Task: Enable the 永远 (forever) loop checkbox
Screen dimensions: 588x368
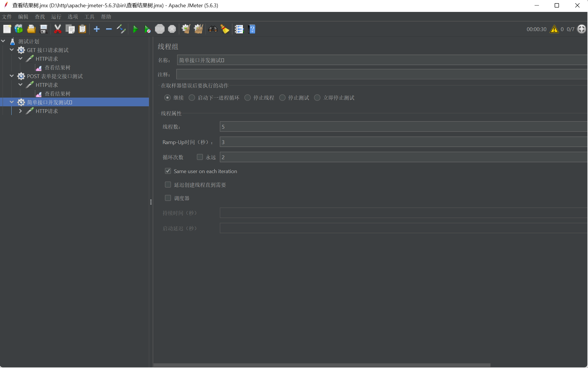Action: (200, 157)
